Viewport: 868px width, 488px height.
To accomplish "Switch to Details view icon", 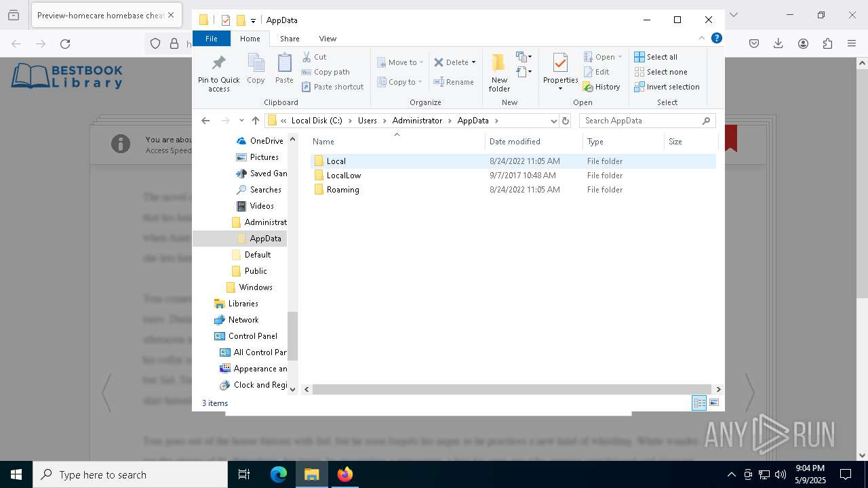I will pos(699,403).
